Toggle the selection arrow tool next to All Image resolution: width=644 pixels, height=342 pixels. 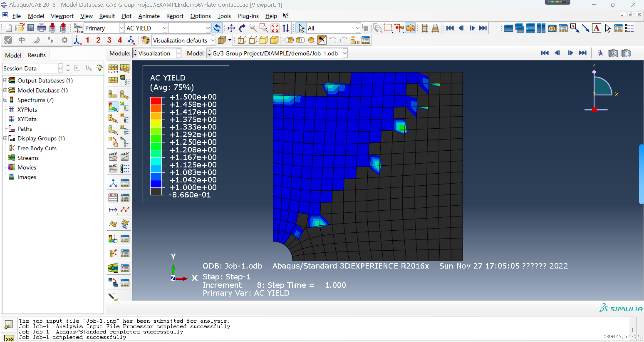pyautogui.click(x=301, y=28)
